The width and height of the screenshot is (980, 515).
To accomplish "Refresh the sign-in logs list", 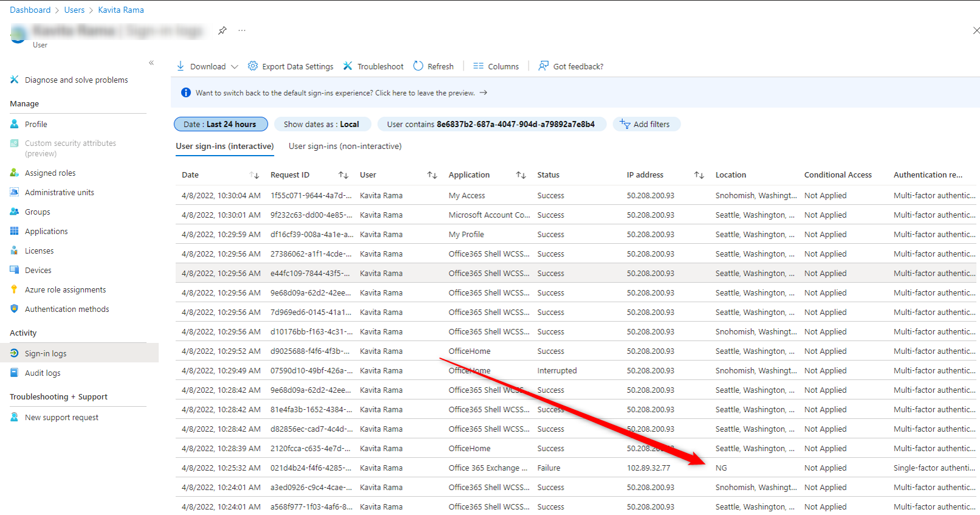I will (x=433, y=66).
